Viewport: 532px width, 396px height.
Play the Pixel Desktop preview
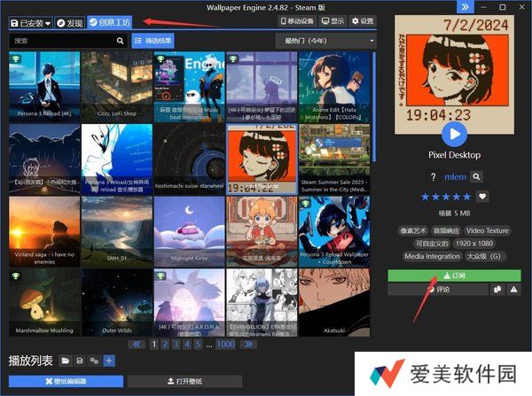[x=454, y=135]
